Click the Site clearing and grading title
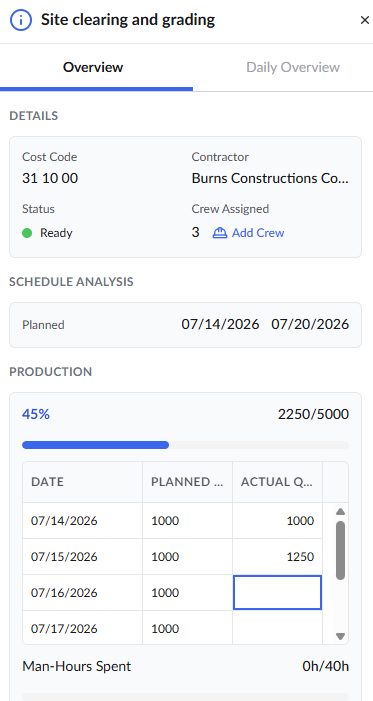The image size is (373, 701). click(x=128, y=20)
